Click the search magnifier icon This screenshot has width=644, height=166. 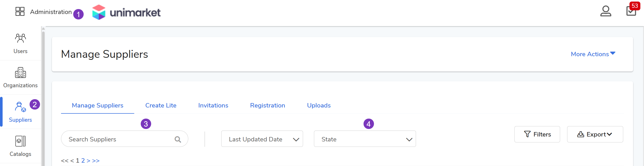(x=178, y=139)
